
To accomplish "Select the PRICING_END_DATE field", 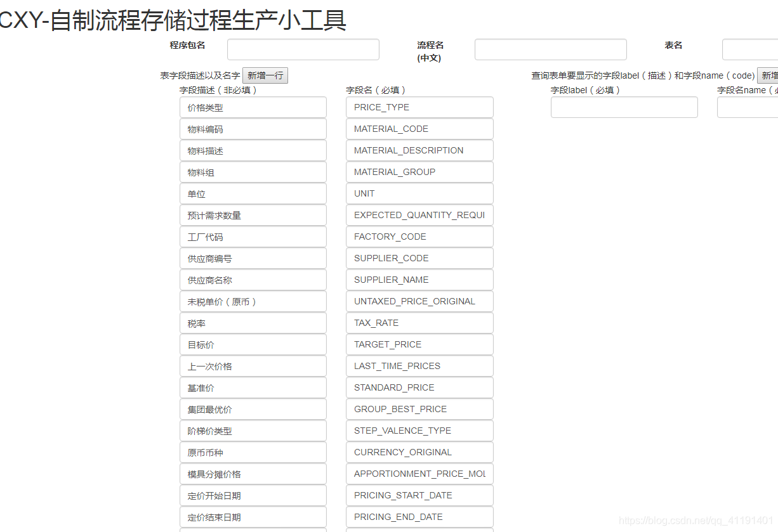I will pyautogui.click(x=419, y=517).
